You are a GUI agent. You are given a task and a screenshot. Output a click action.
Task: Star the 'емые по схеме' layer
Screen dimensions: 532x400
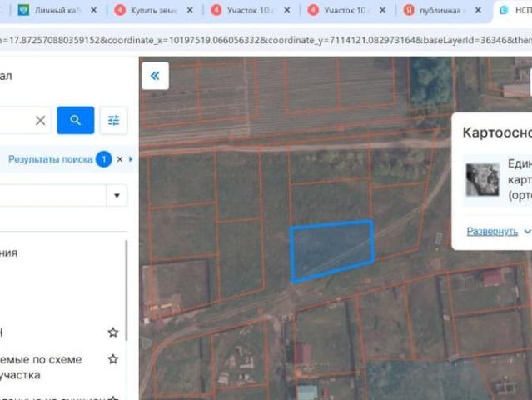coord(113,359)
